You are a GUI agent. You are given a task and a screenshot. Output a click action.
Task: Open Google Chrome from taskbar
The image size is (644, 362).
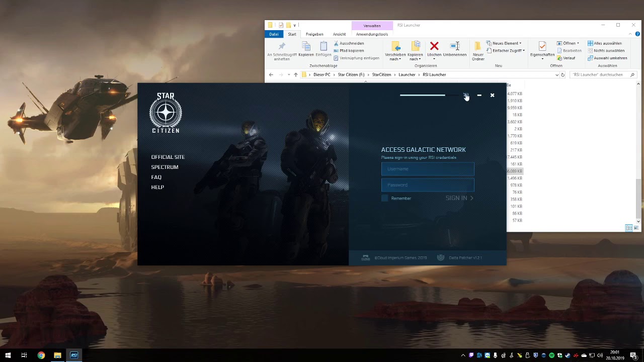click(41, 355)
